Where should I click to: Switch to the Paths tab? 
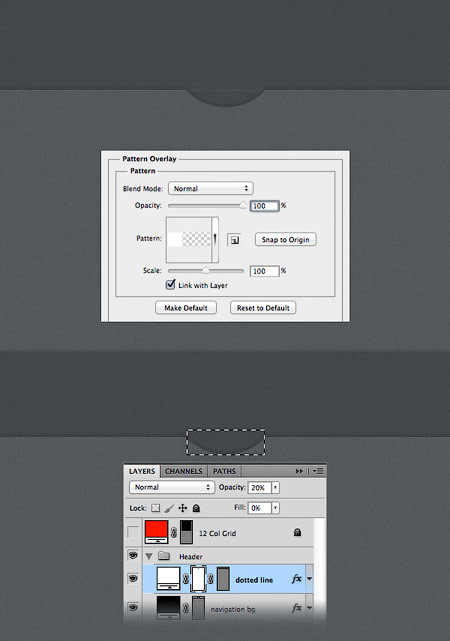click(224, 471)
